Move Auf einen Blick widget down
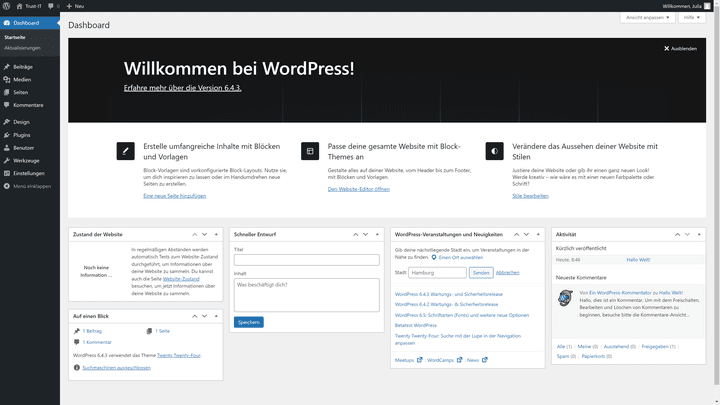Image resolution: width=720 pixels, height=405 pixels. tap(204, 316)
